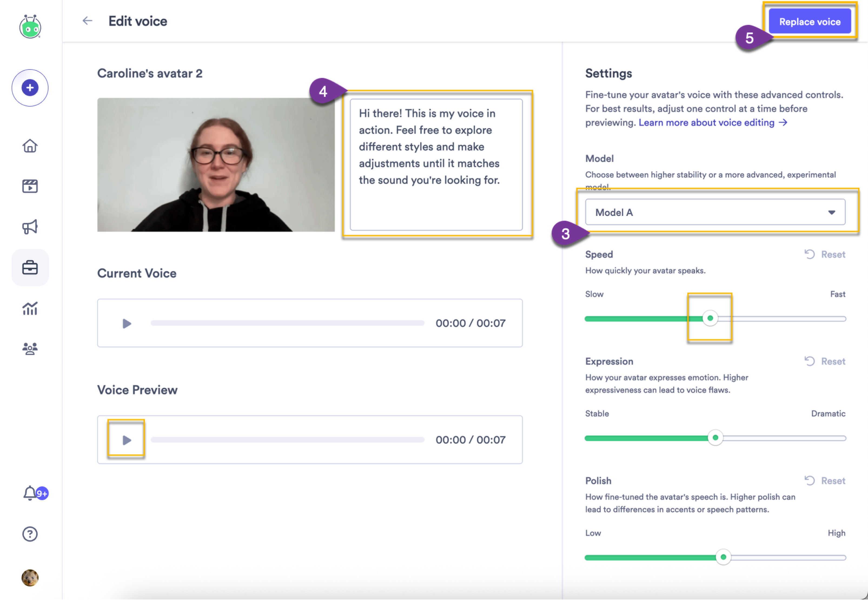Go back using the arrow next to Edit voice
868x600 pixels.
coord(87,21)
